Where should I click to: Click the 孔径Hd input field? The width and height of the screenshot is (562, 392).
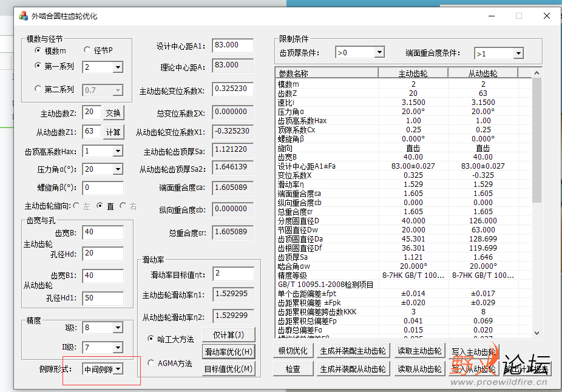[x=103, y=253]
